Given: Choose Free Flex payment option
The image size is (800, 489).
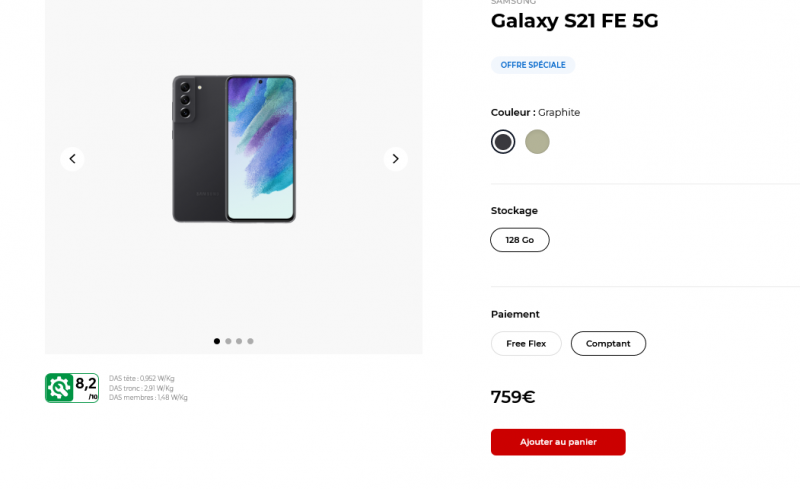Looking at the screenshot, I should coord(526,344).
